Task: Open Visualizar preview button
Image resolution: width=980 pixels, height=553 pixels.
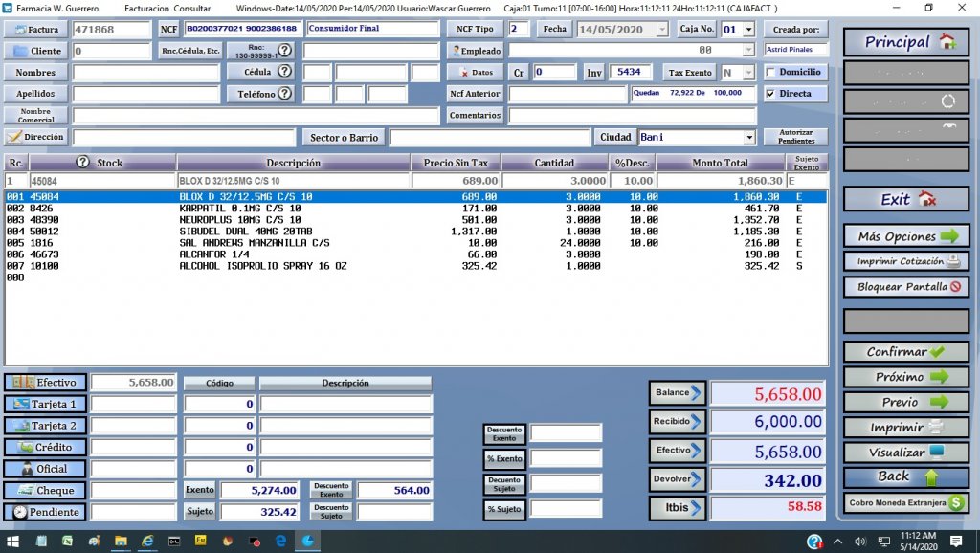Action: pyautogui.click(x=905, y=453)
